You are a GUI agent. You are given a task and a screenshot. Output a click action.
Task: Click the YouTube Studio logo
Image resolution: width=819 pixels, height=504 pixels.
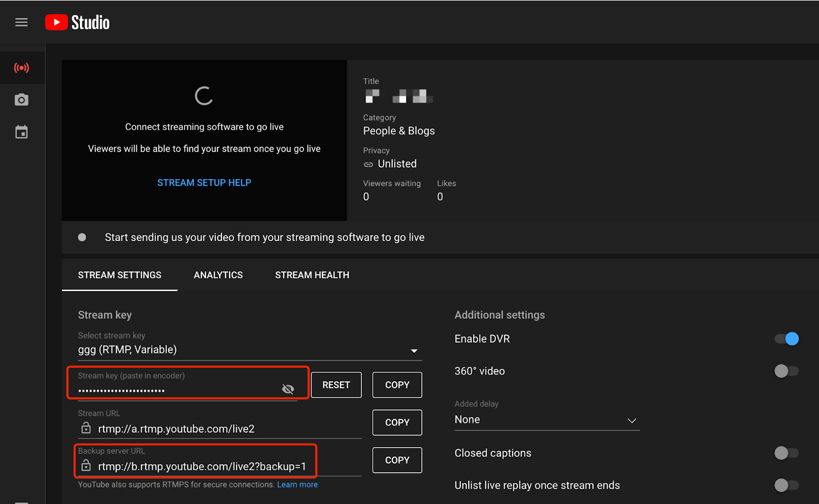pos(77,23)
